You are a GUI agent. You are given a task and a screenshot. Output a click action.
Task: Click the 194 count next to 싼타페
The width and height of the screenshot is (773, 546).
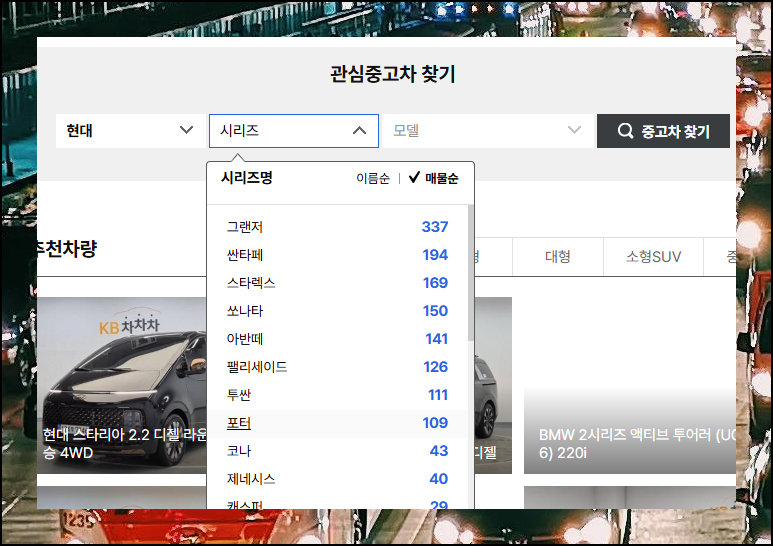pyautogui.click(x=435, y=255)
